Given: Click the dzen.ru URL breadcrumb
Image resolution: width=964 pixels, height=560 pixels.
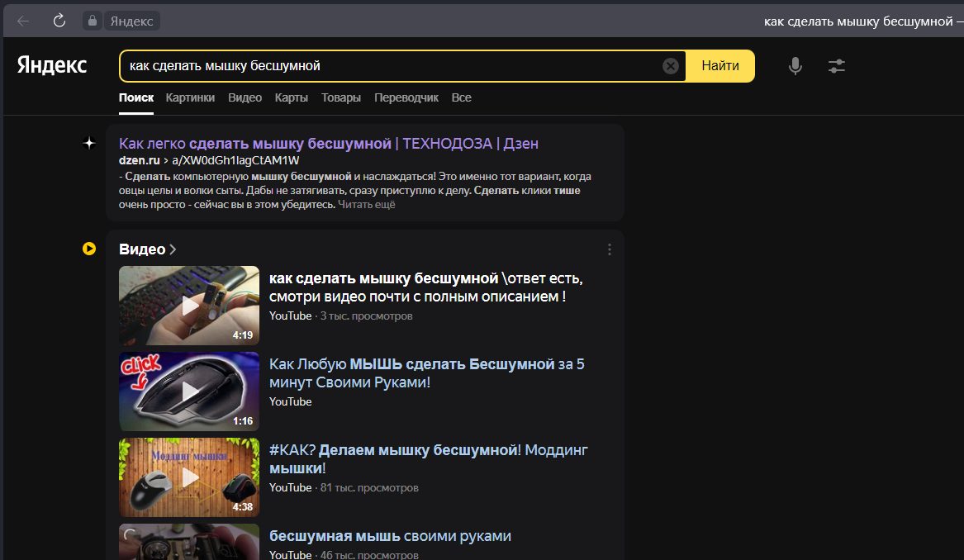Looking at the screenshot, I should tap(209, 160).
